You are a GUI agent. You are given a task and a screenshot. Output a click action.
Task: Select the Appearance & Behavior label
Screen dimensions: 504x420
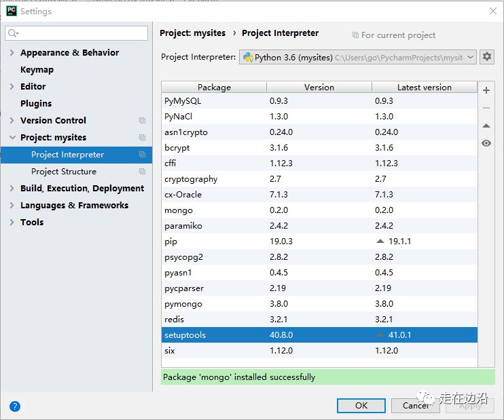(x=70, y=53)
